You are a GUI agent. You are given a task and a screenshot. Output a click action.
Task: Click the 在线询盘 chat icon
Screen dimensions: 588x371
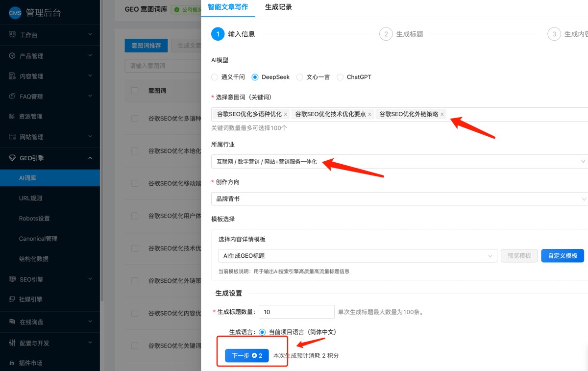12,322
